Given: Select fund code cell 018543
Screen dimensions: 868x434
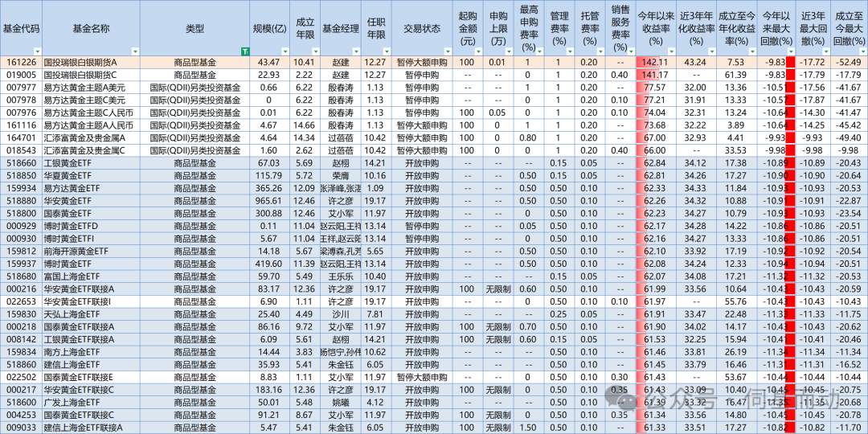Looking at the screenshot, I should point(21,150).
